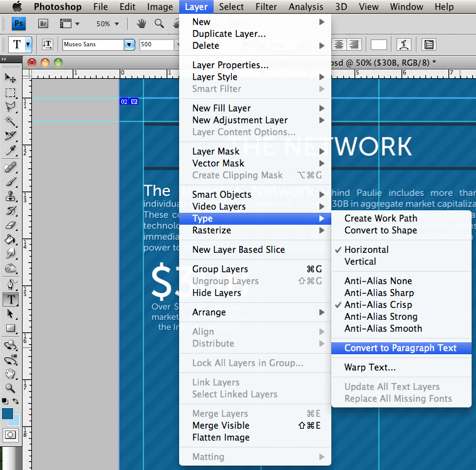This screenshot has height=470, width=476.
Task: Choose Anti-Alias Strong
Action: pos(381,317)
